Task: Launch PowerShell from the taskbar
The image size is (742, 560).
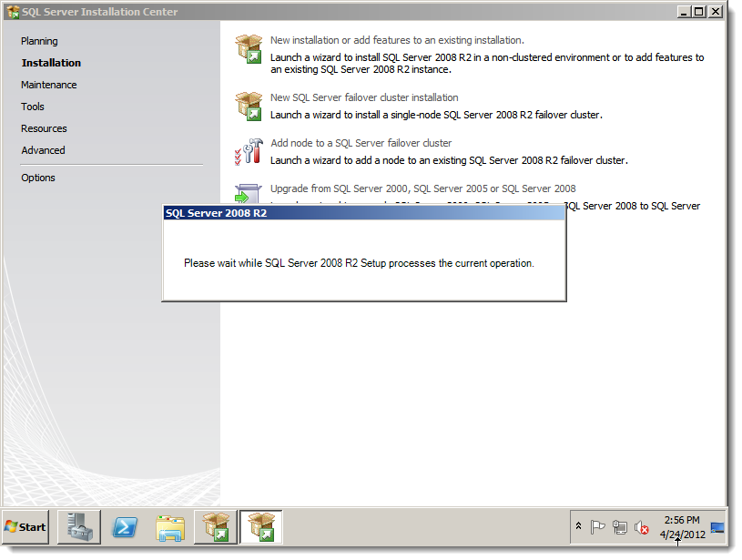Action: tap(125, 527)
